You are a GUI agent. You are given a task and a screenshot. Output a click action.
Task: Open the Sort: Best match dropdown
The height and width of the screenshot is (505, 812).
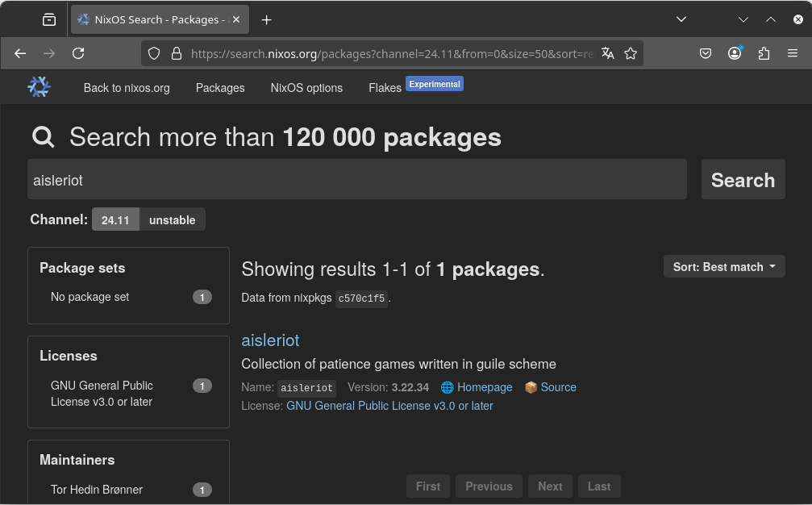click(723, 266)
